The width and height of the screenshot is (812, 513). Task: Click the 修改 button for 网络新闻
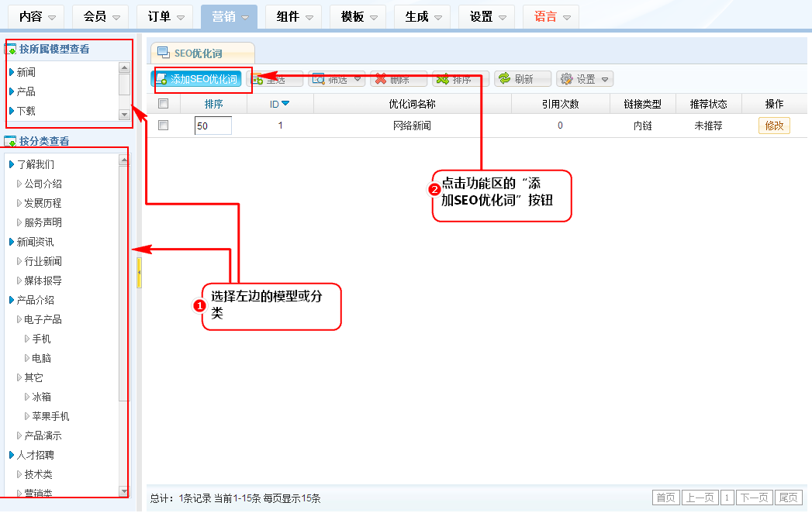774,126
